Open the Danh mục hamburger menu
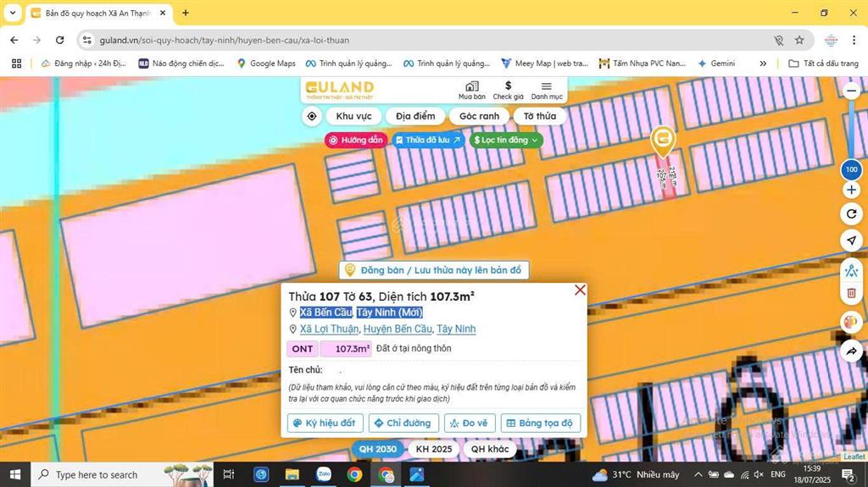Image resolution: width=868 pixels, height=487 pixels. (547, 90)
